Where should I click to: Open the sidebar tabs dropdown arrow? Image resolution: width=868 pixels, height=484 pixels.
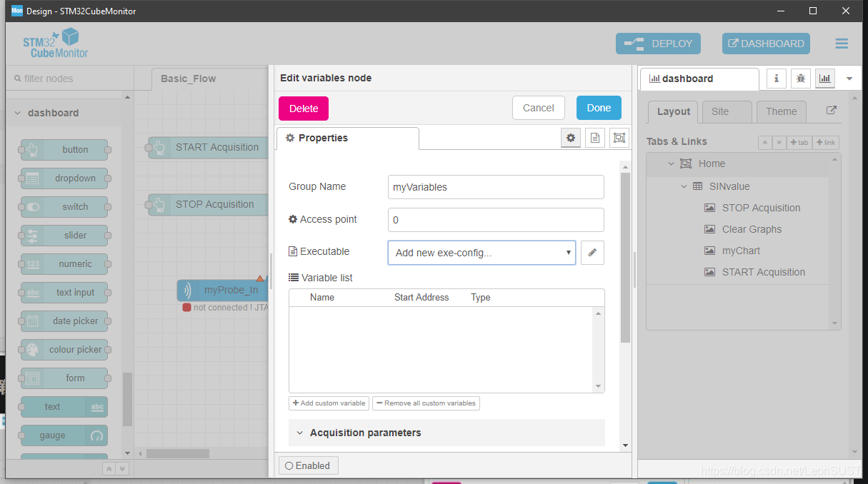point(849,79)
